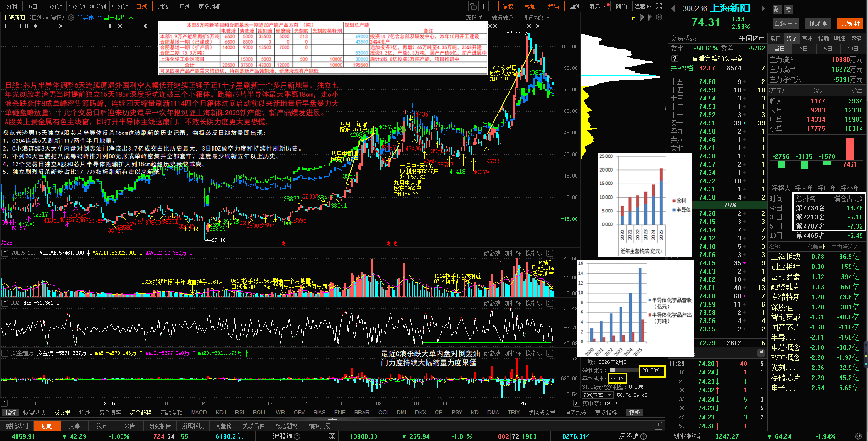This screenshot has width=868, height=441.
Task: Click the 港 badge next to stock name
Action: tap(788, 9)
